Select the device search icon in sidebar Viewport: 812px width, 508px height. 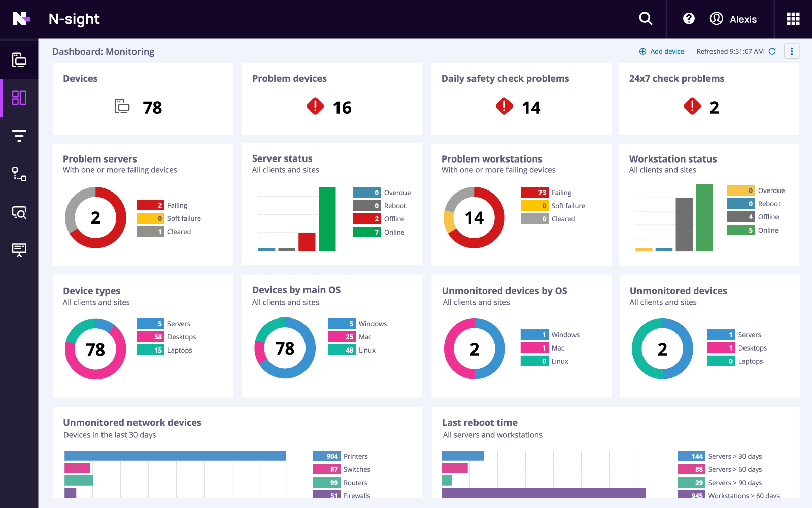tap(19, 213)
